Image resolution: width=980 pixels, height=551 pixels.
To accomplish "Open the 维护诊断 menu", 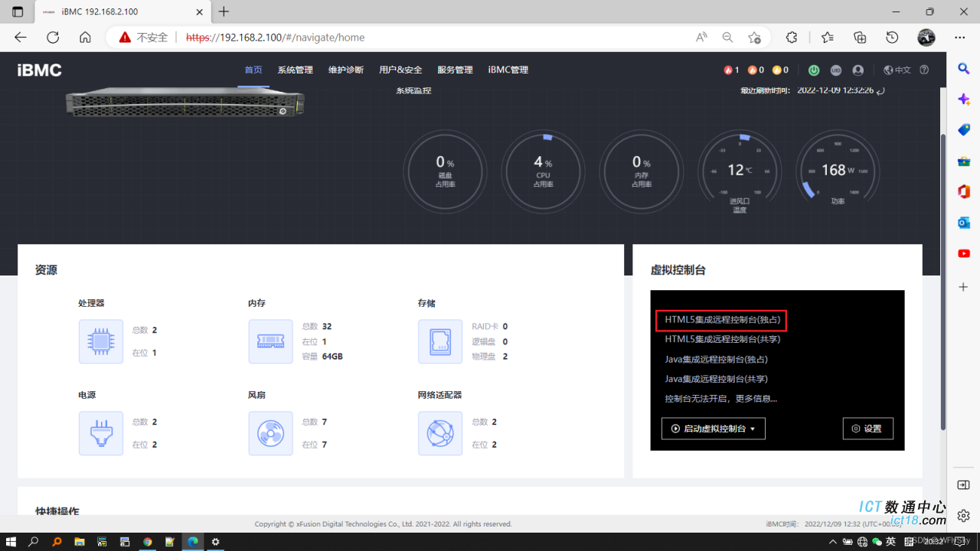I will (x=346, y=70).
